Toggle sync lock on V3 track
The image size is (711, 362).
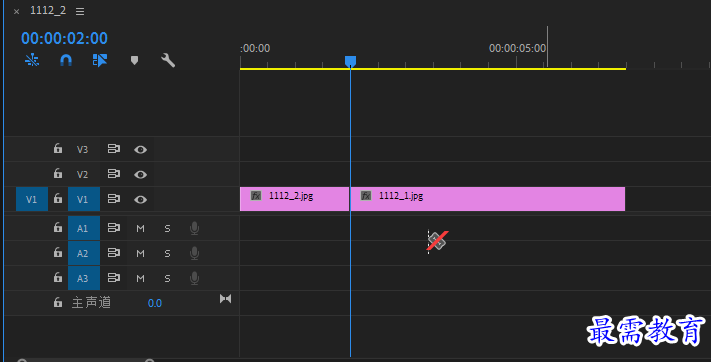pos(113,149)
